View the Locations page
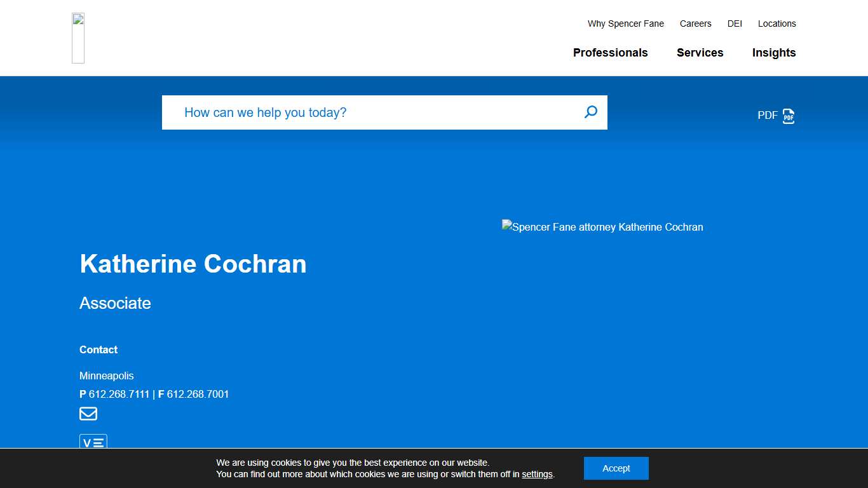 tap(776, 24)
